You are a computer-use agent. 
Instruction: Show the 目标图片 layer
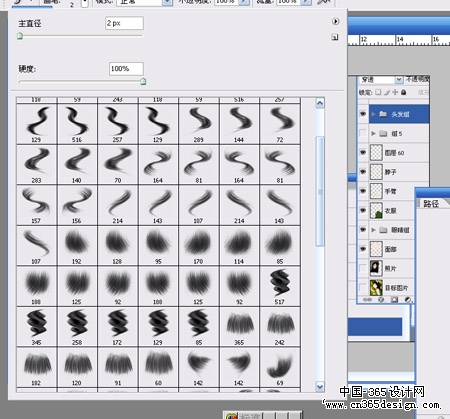[363, 287]
